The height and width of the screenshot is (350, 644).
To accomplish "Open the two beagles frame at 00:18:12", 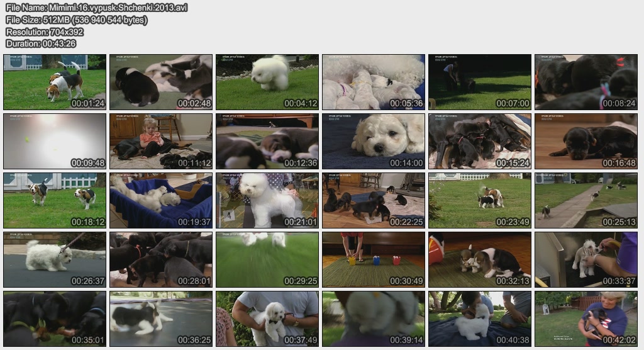I will pyautogui.click(x=55, y=200).
